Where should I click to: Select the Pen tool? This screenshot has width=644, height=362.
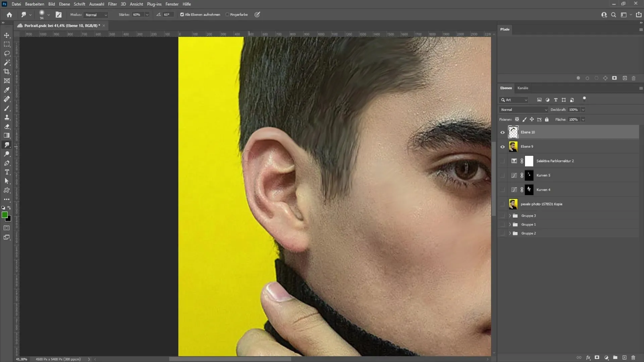coord(7,163)
